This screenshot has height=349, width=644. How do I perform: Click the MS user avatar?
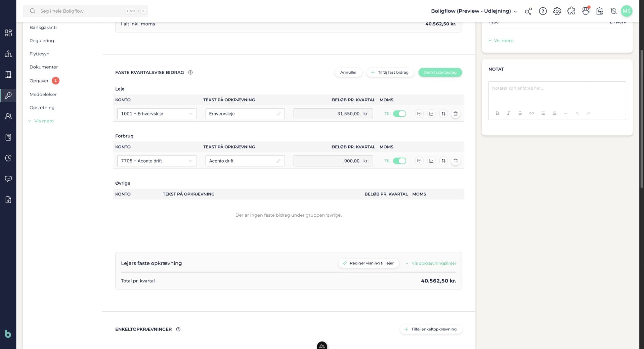(626, 11)
